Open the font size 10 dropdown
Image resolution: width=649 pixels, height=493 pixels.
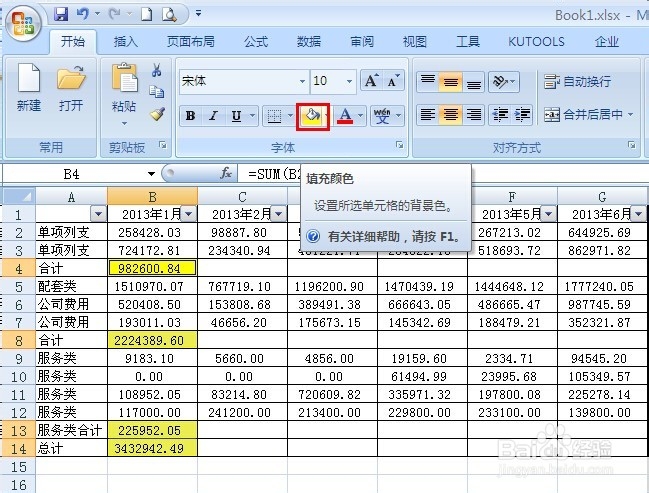tap(349, 81)
